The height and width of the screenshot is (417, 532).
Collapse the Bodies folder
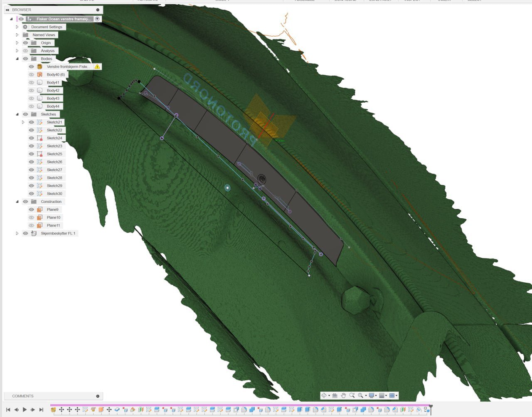(x=17, y=59)
